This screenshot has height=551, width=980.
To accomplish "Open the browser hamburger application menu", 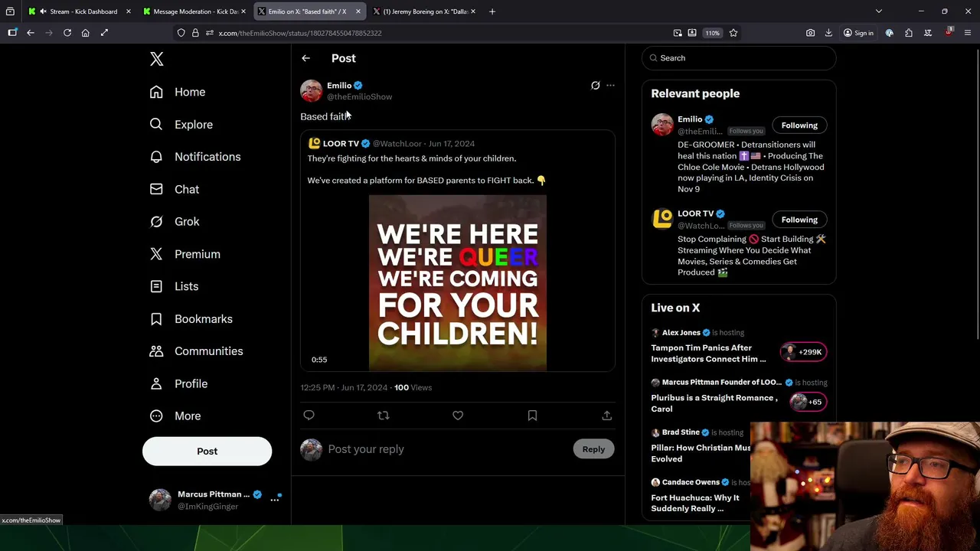I will point(968,33).
